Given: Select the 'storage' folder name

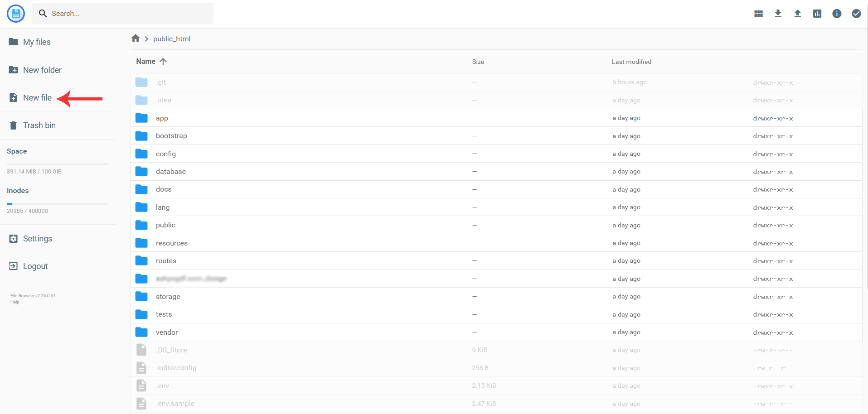Looking at the screenshot, I should [168, 297].
